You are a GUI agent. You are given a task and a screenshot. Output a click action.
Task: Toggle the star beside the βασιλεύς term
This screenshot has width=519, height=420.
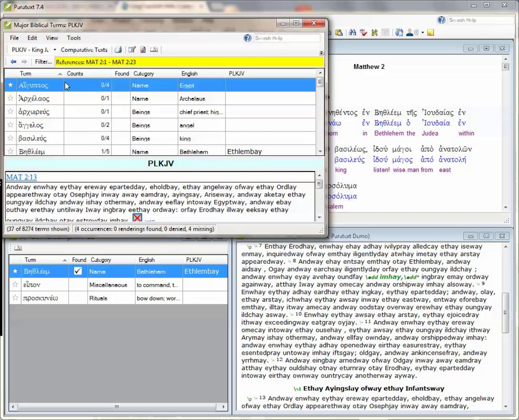pos(10,138)
